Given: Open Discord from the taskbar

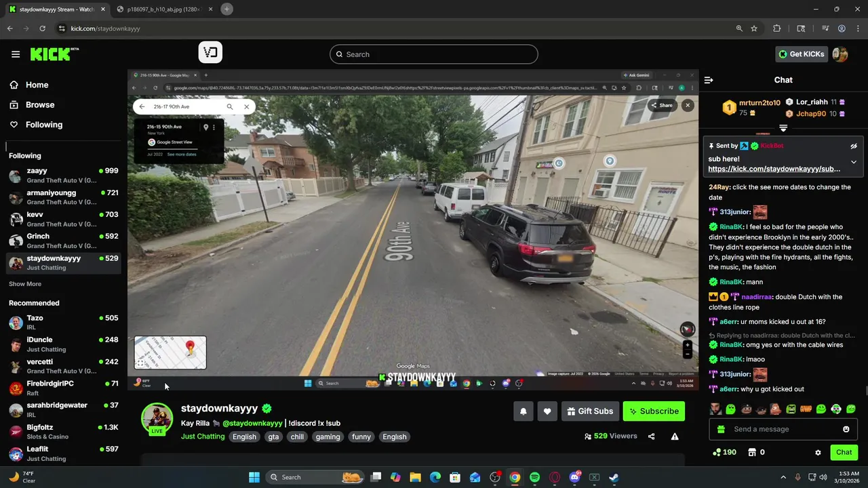Looking at the screenshot, I should (x=574, y=477).
